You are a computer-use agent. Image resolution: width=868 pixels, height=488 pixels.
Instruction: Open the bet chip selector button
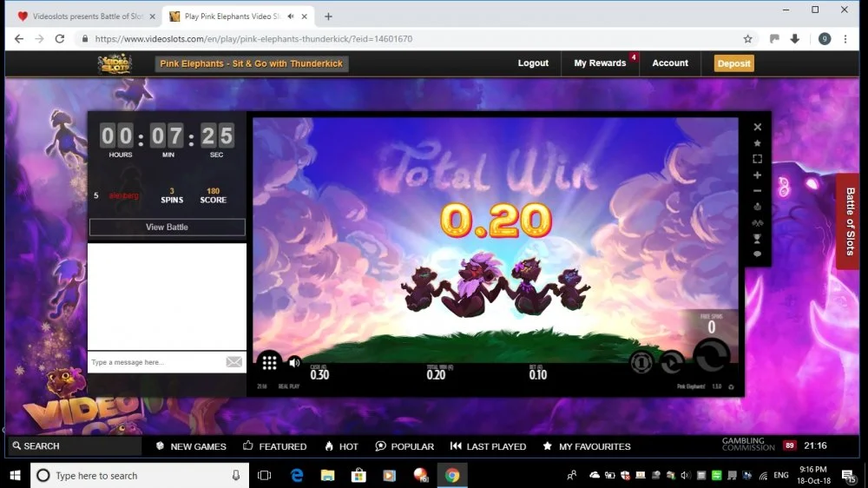click(641, 362)
